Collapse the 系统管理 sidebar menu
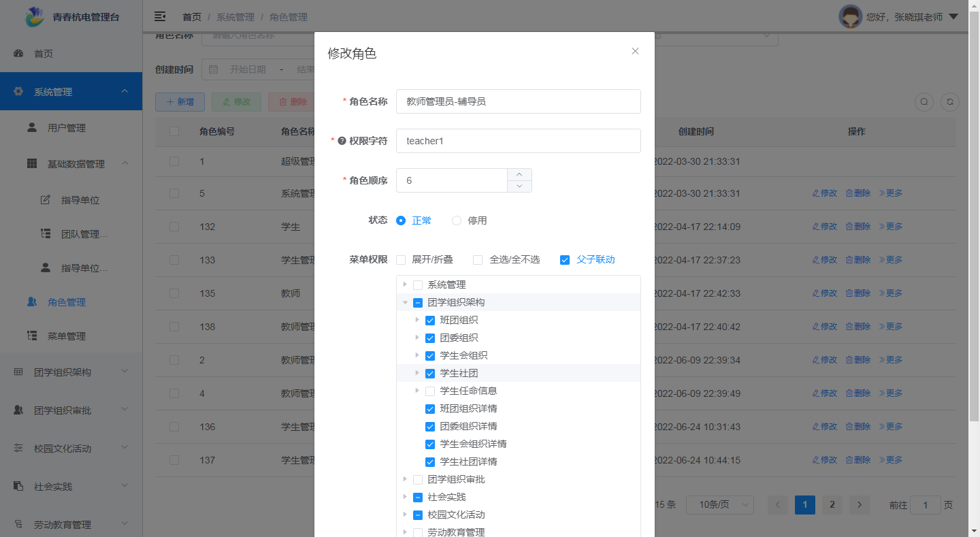This screenshot has width=980, height=537. pos(71,91)
